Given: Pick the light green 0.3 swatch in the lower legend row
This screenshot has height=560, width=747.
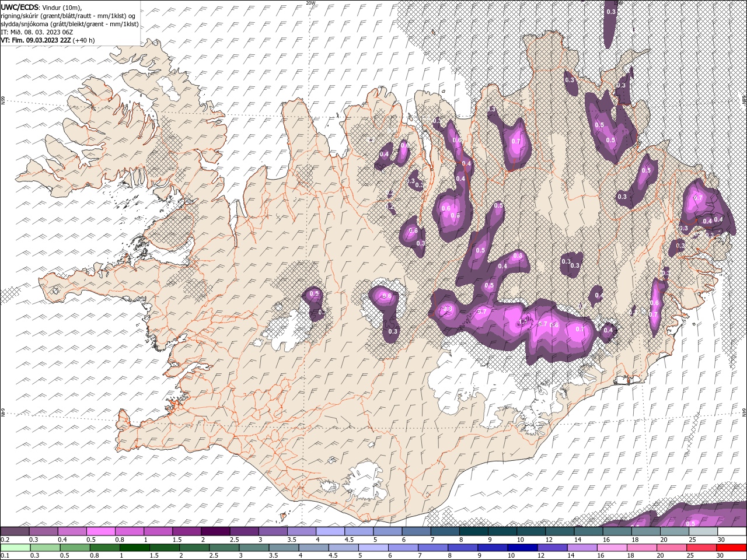Looking at the screenshot, I should (x=45, y=548).
